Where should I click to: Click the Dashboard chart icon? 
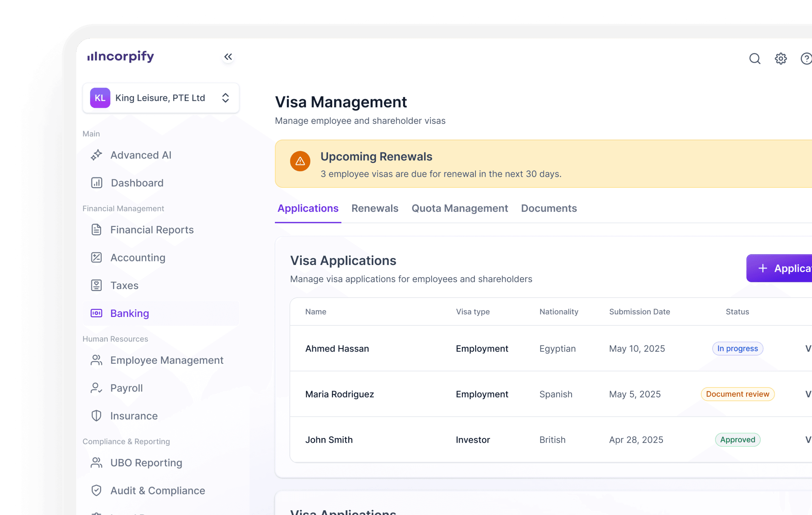coord(97,183)
